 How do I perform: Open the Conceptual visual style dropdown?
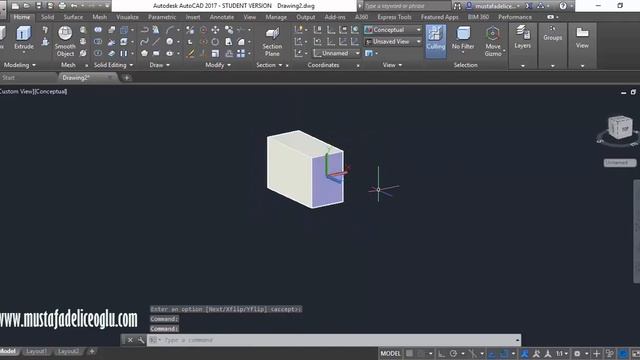(392, 30)
